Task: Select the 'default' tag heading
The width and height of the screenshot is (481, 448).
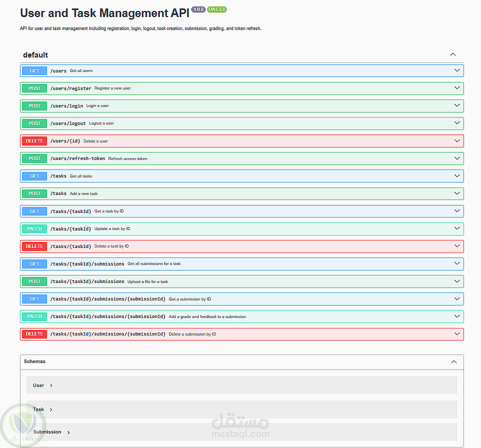Action: pos(35,55)
